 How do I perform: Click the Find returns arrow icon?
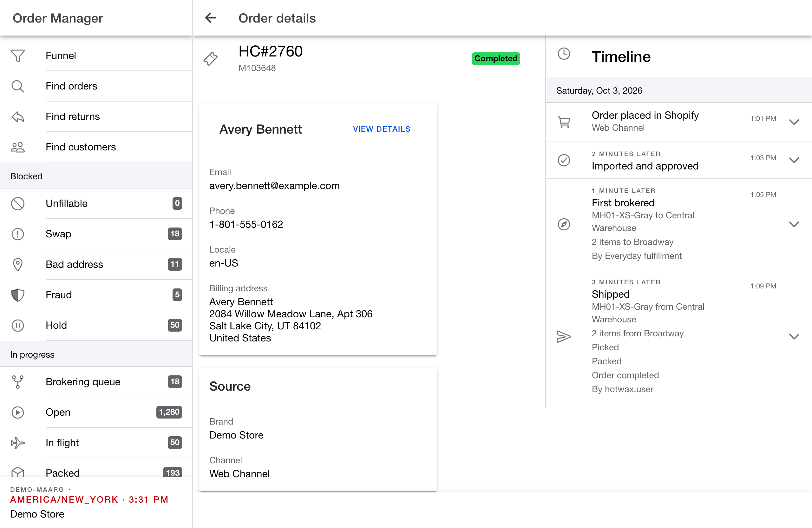pyautogui.click(x=18, y=117)
